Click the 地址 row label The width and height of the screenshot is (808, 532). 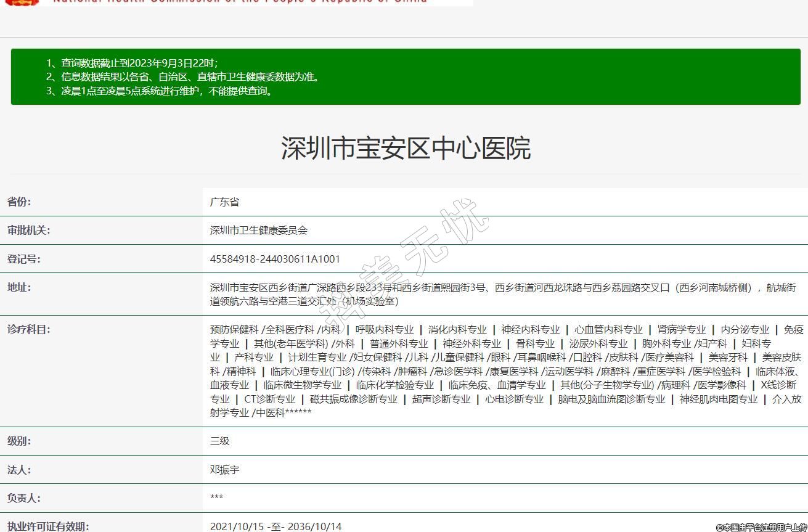19,287
